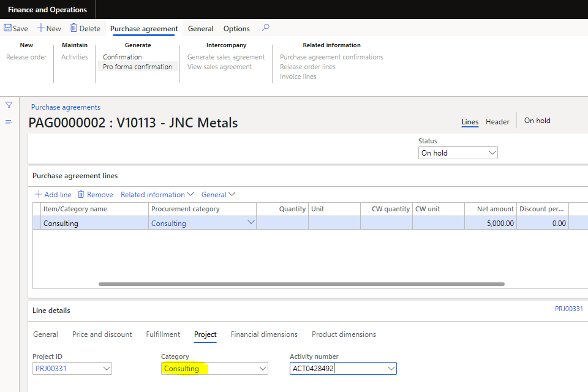Open the Category dropdown arrow

[263, 369]
